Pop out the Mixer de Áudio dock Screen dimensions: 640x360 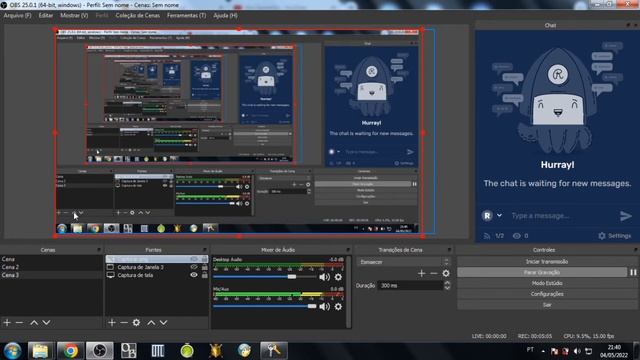click(x=348, y=250)
